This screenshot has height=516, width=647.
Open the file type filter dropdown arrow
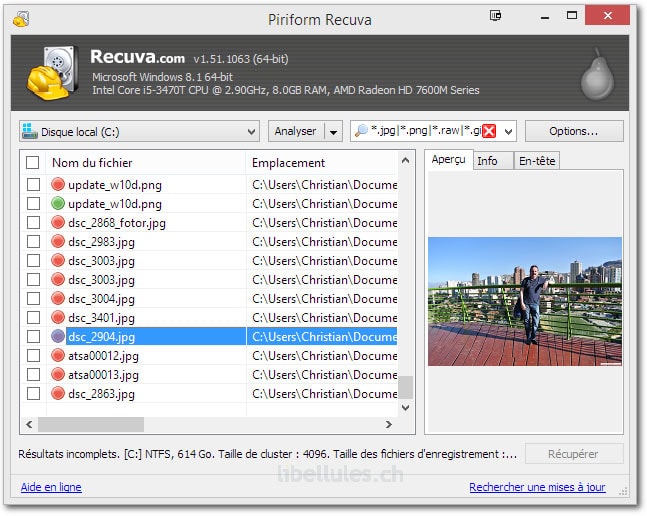pyautogui.click(x=508, y=131)
